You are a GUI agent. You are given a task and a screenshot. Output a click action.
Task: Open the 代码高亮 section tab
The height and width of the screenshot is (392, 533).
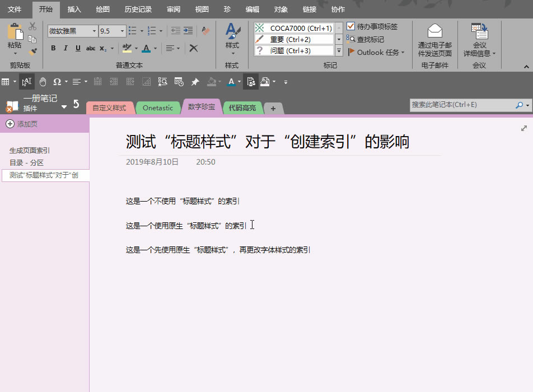click(x=242, y=108)
